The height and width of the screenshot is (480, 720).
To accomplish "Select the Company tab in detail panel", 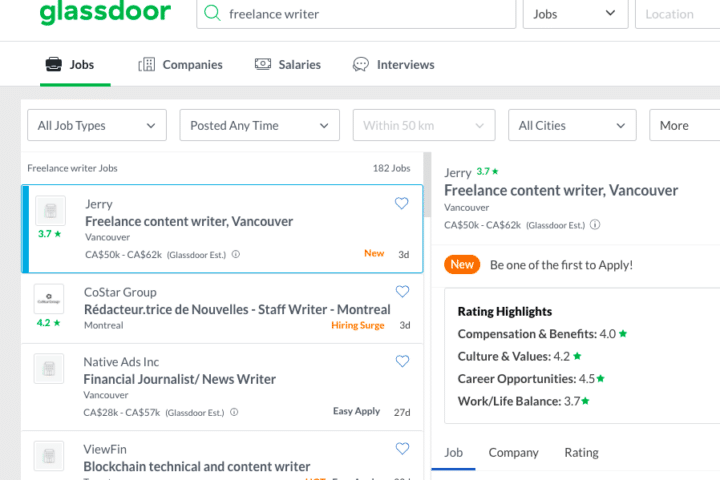I will tap(513, 453).
